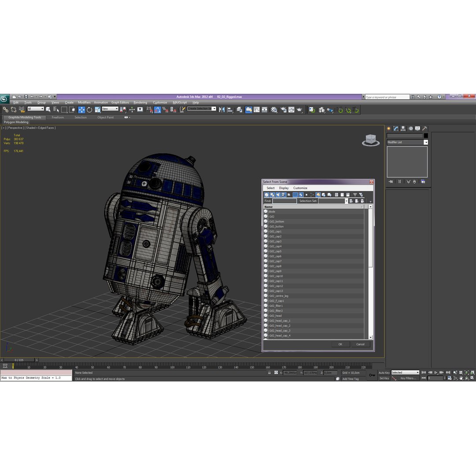Activate the Select and Rotate tool
The width and height of the screenshot is (476, 476).
pyautogui.click(x=89, y=110)
